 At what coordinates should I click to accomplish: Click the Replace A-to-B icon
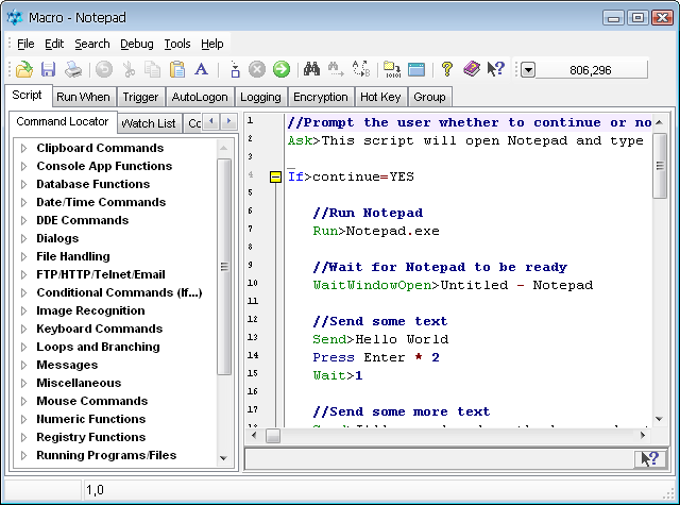coord(361,69)
